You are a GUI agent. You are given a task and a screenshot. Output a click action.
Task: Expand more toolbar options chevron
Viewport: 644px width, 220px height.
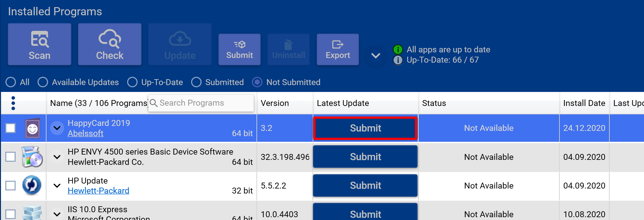[376, 56]
